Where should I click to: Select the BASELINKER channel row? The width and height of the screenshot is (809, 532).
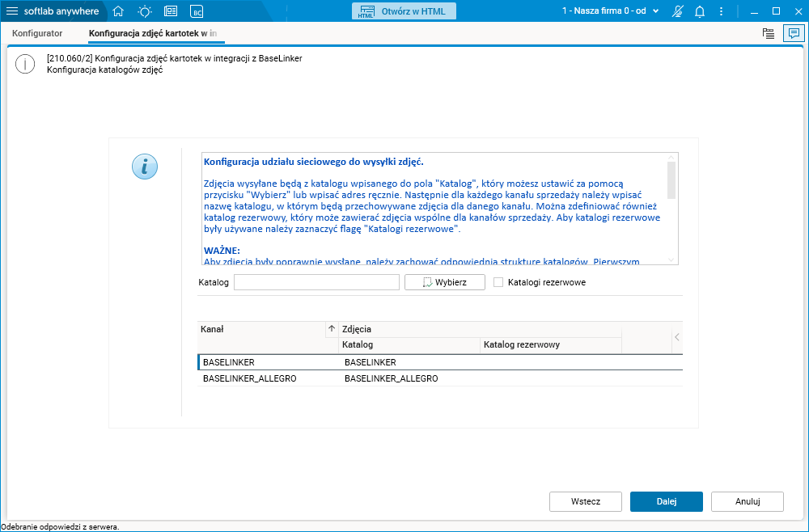coord(440,362)
